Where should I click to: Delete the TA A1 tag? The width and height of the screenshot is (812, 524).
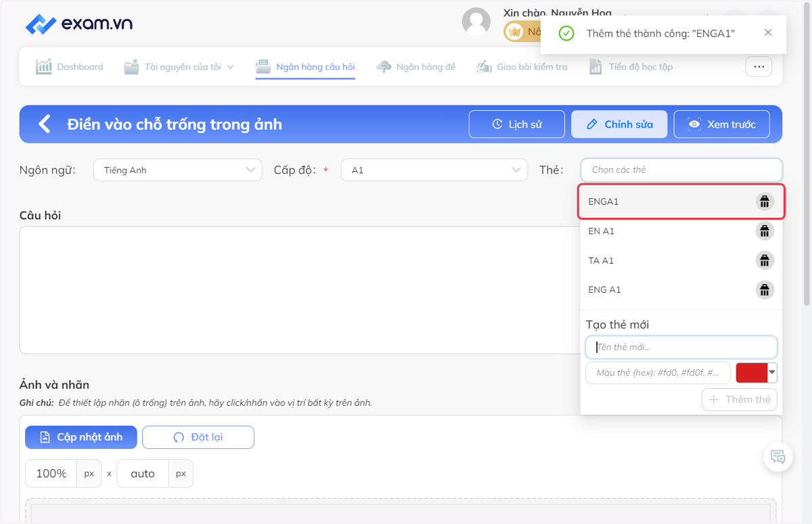(x=765, y=260)
